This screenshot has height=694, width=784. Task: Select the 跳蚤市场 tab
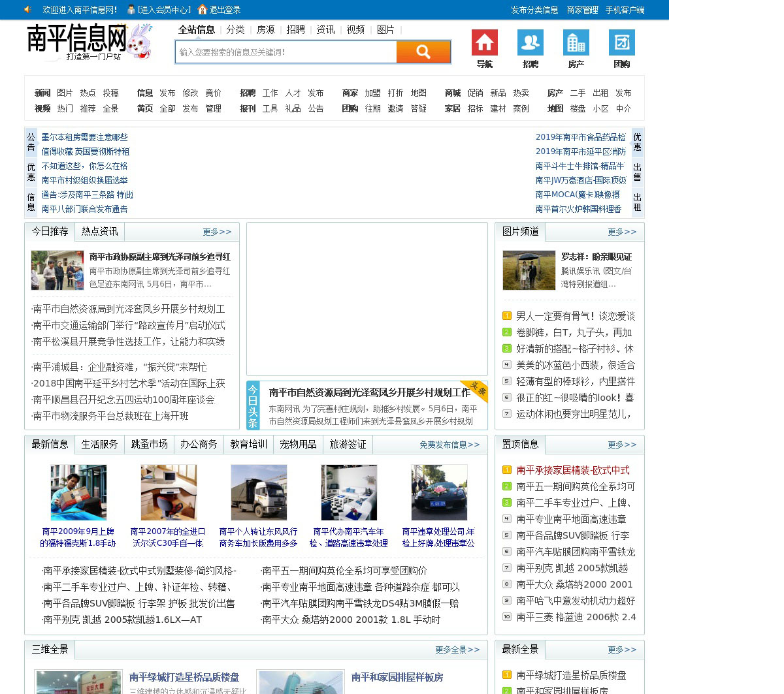coord(149,445)
